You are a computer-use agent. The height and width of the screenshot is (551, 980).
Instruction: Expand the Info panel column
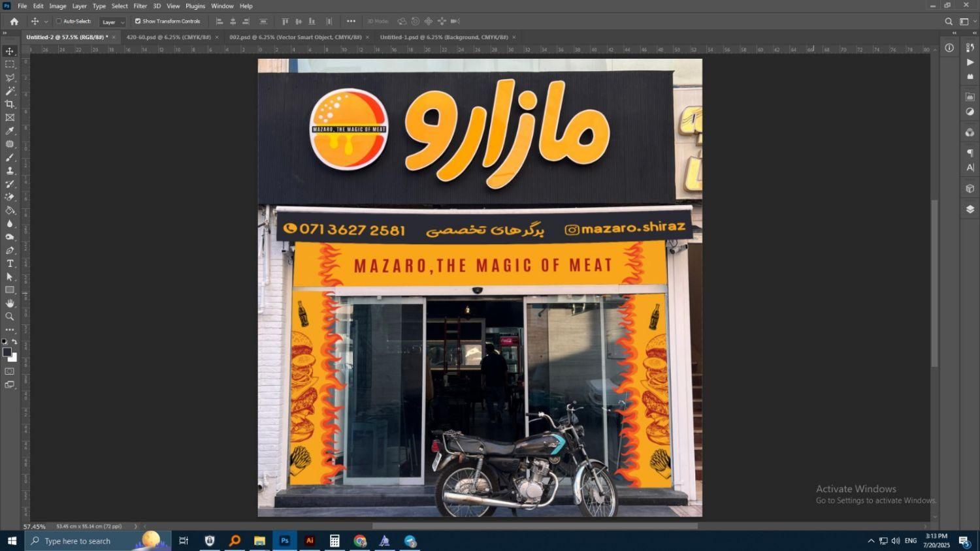tap(954, 33)
